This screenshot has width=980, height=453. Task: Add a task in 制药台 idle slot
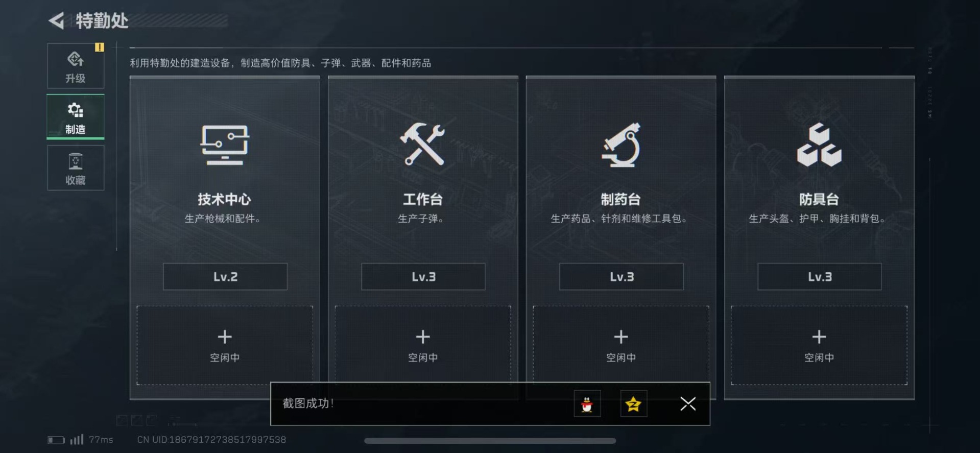(x=621, y=344)
